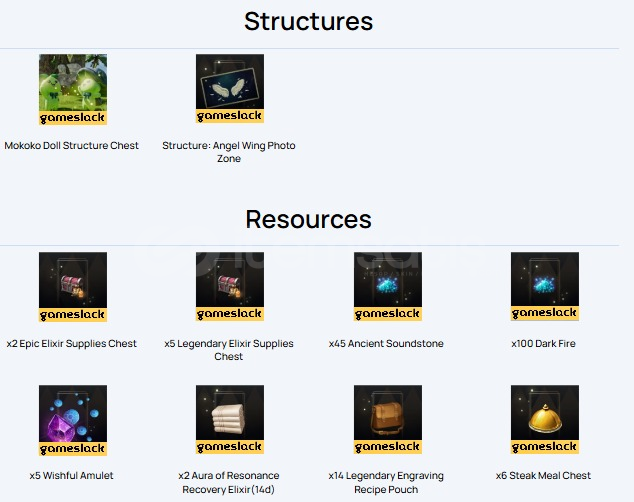
Task: Click the x6 Steak Meal Chest label
Action: click(x=543, y=476)
